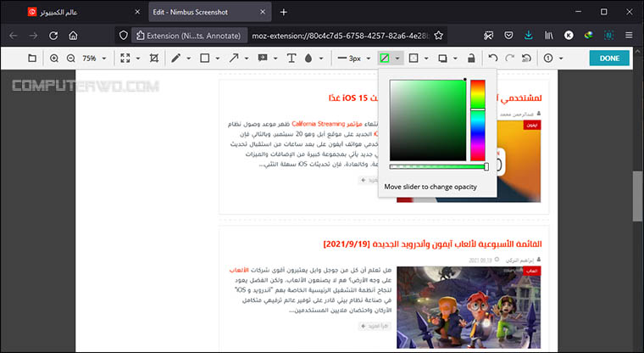Image resolution: width=644 pixels, height=353 pixels.
Task: Expand the Rectangle shape options arrow
Action: click(217, 59)
